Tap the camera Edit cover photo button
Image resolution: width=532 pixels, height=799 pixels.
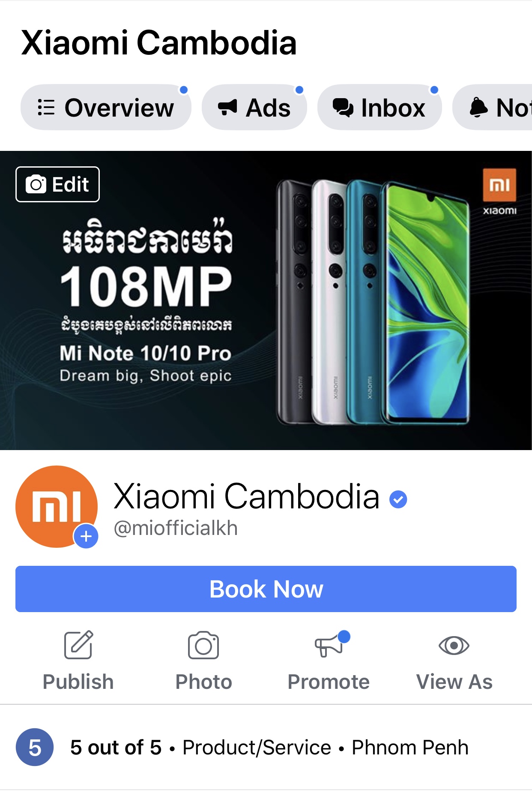[x=58, y=184]
